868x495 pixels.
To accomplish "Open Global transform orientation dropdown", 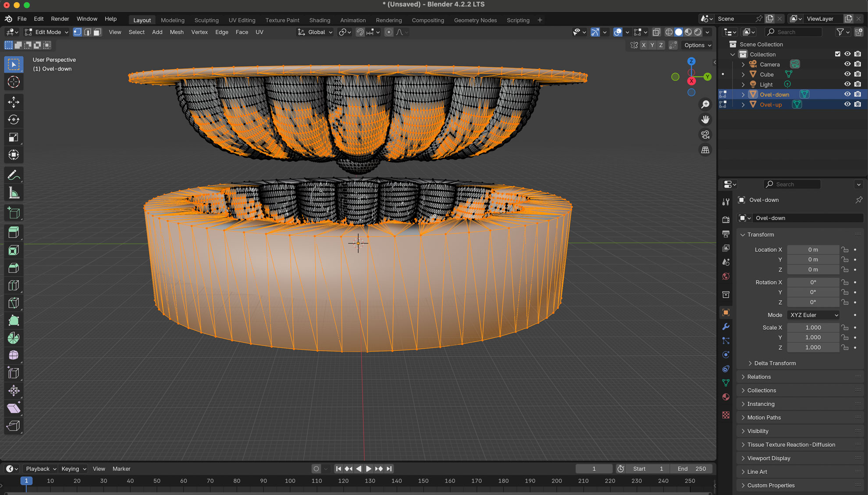I will pos(315,32).
